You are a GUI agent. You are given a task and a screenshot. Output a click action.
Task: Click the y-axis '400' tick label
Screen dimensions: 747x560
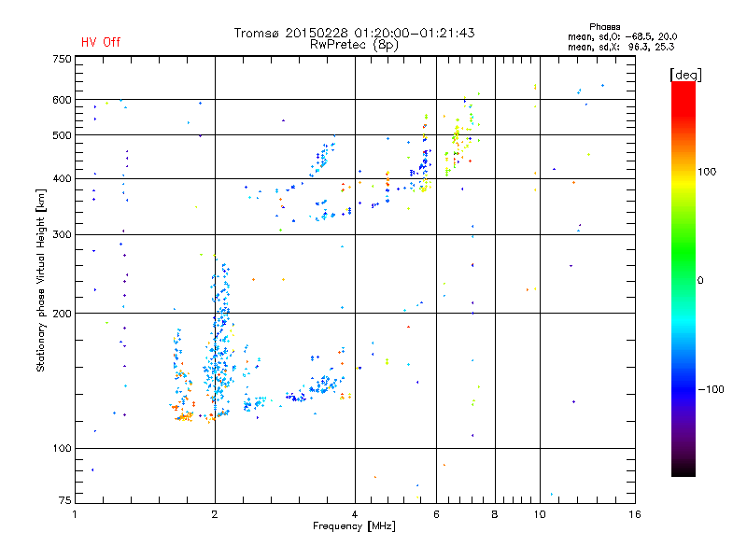tap(62, 178)
